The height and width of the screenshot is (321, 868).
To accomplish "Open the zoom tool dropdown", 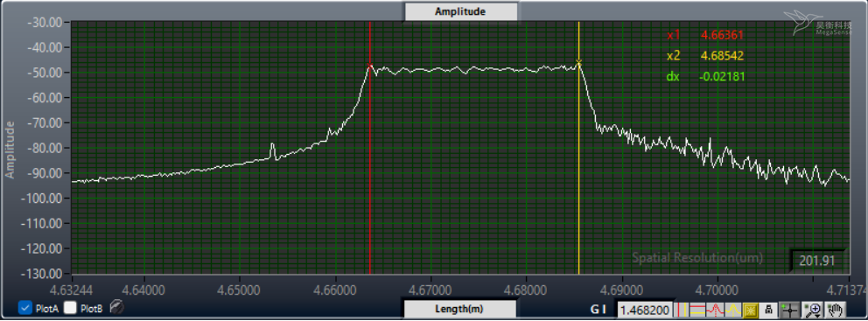I will click(x=812, y=310).
